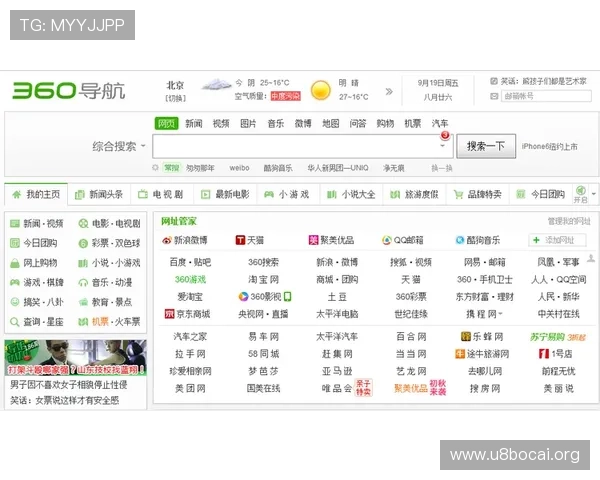
Task: Toggle the 开启 switch at tab bar end
Action: click(x=580, y=194)
